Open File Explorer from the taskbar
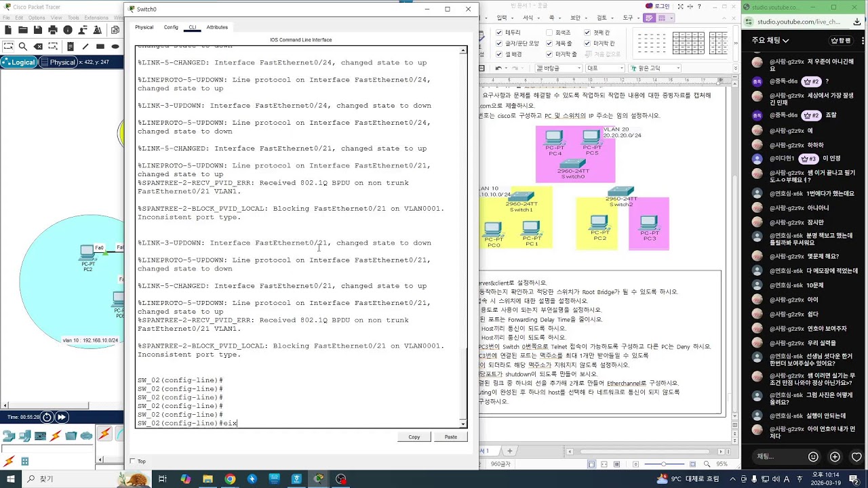 [x=208, y=479]
